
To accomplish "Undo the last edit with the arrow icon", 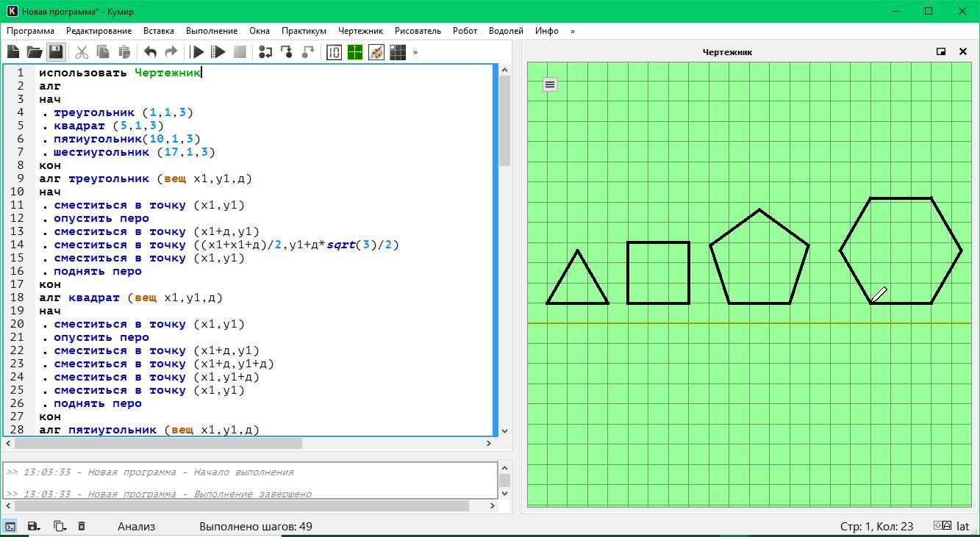I will pyautogui.click(x=150, y=52).
